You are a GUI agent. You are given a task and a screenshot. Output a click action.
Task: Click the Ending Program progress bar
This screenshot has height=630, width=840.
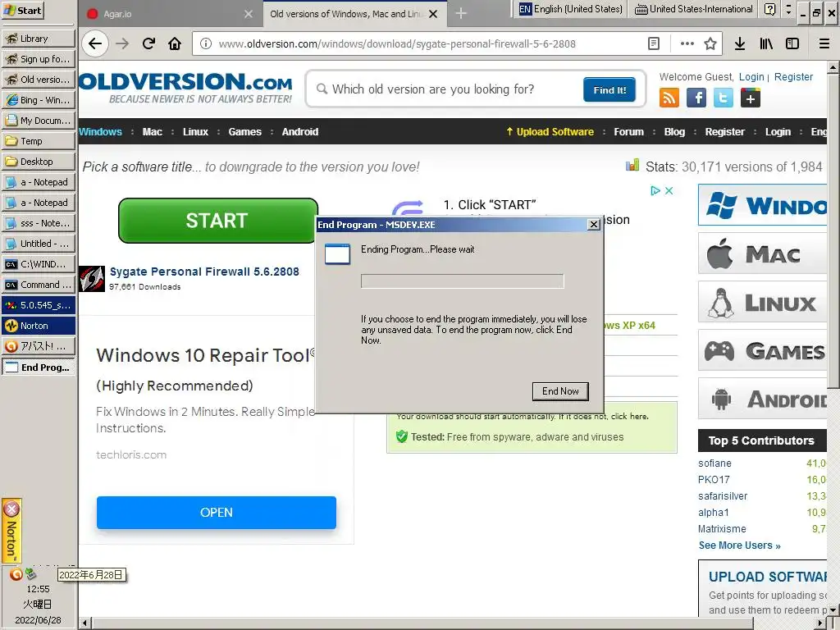[463, 281]
